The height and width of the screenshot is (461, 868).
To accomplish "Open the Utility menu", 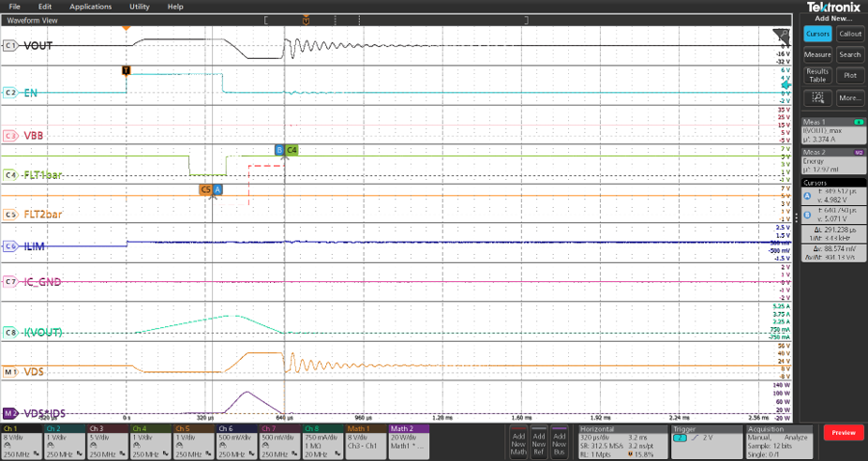I will pos(139,7).
